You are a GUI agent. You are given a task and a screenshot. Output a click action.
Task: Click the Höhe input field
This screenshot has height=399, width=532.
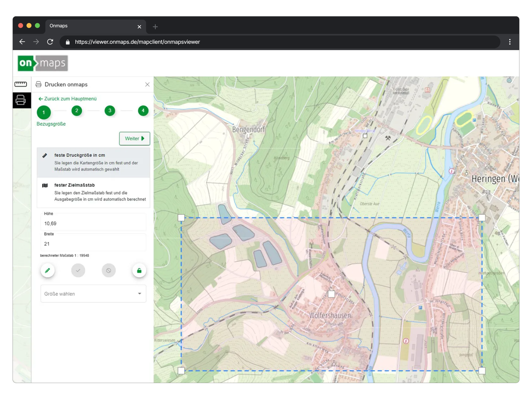[x=93, y=223]
